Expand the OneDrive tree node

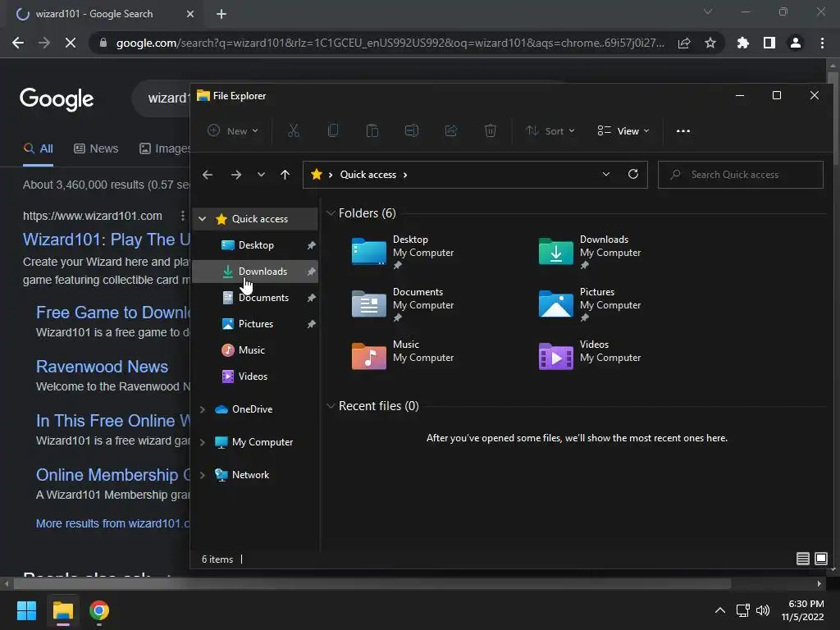[203, 409]
